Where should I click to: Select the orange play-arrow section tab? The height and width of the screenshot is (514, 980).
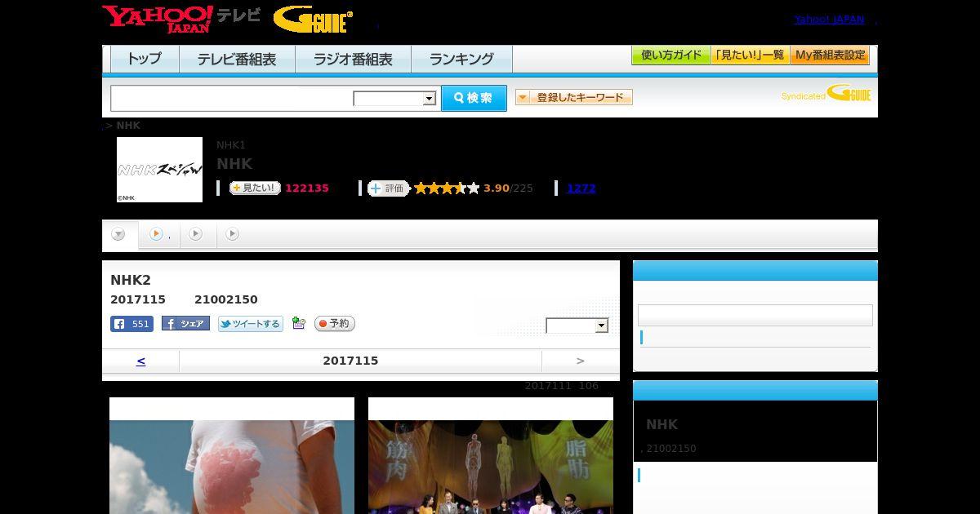click(158, 235)
